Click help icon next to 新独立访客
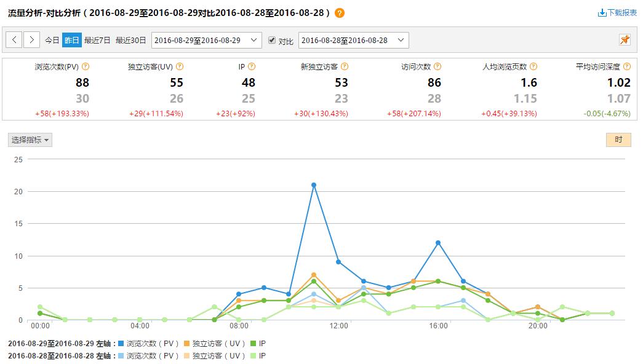Viewport: 643px width, 364px height. [x=345, y=66]
